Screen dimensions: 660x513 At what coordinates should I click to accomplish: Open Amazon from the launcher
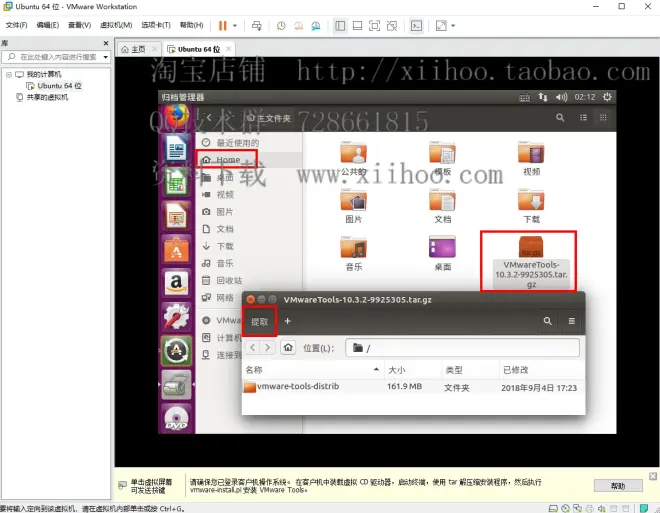pyautogui.click(x=176, y=283)
